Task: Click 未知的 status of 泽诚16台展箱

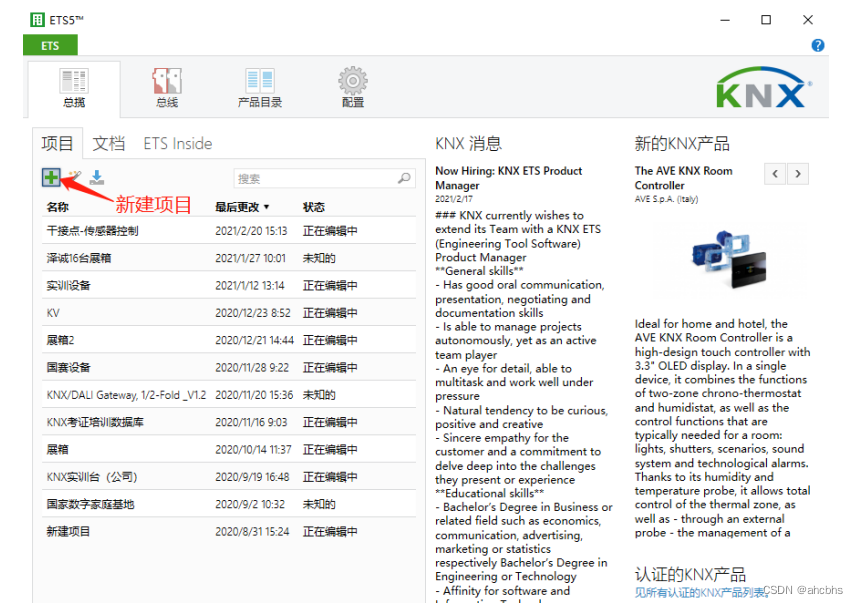Action: tap(319, 258)
